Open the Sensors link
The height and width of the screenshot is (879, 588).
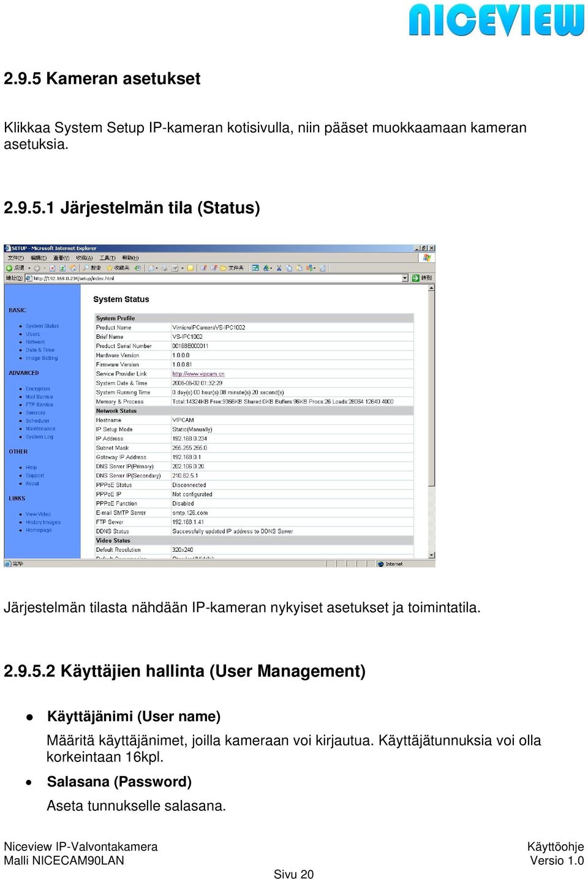pos(36,412)
